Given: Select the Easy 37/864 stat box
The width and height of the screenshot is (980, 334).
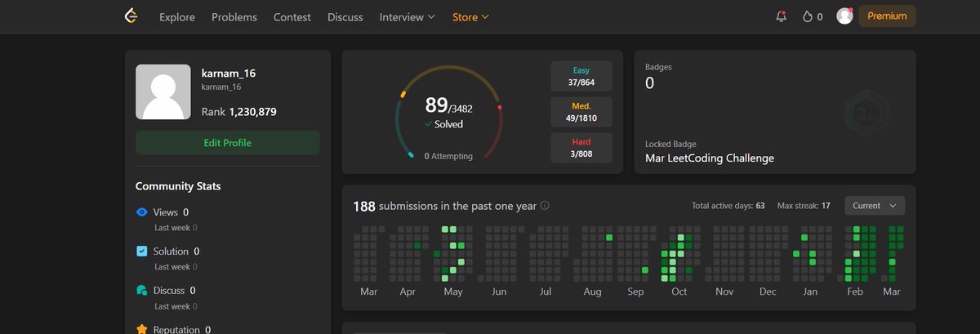Looking at the screenshot, I should [581, 77].
